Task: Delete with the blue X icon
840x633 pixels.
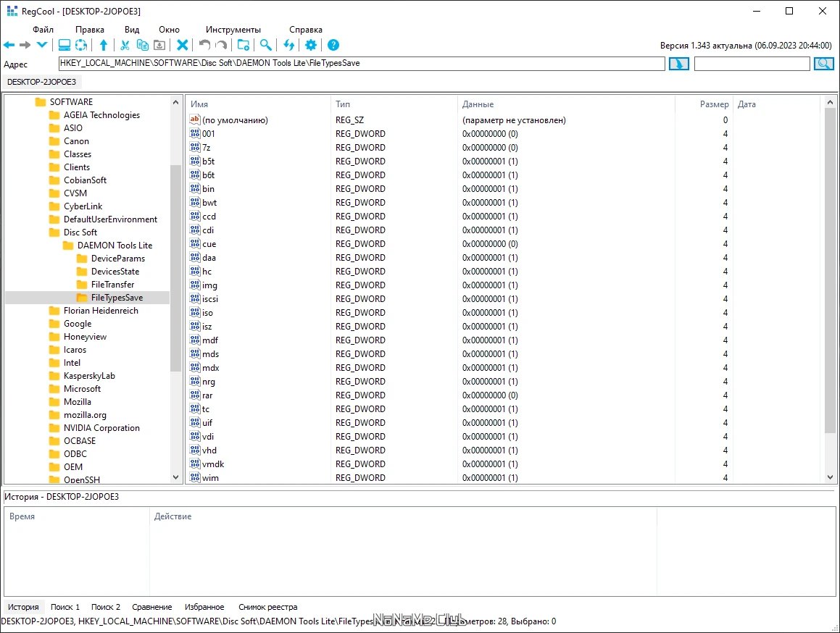Action: coord(183,45)
